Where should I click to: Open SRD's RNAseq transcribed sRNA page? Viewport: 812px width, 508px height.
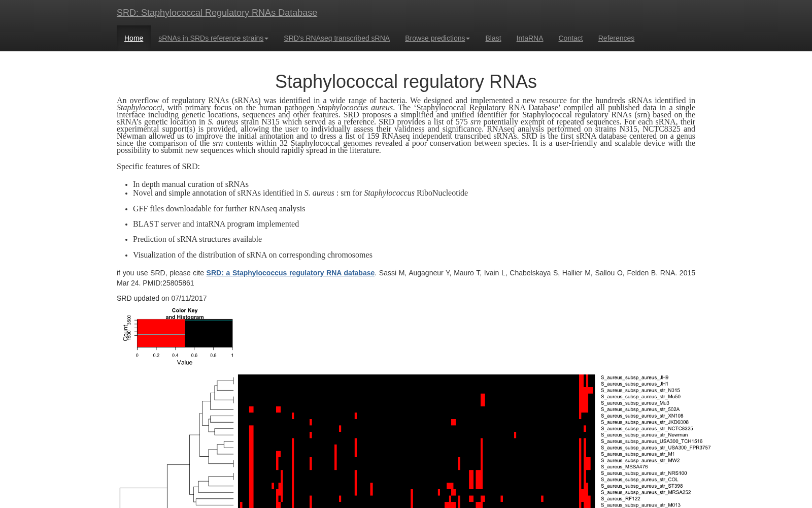pos(336,38)
